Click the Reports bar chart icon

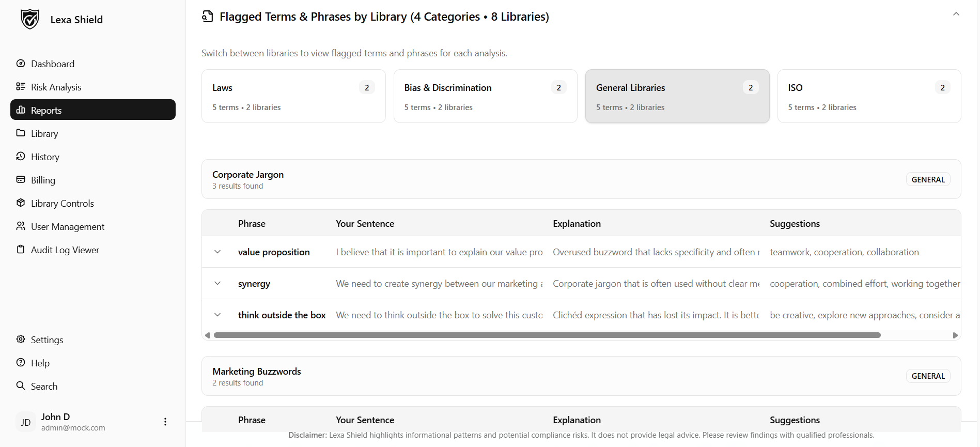tap(21, 110)
